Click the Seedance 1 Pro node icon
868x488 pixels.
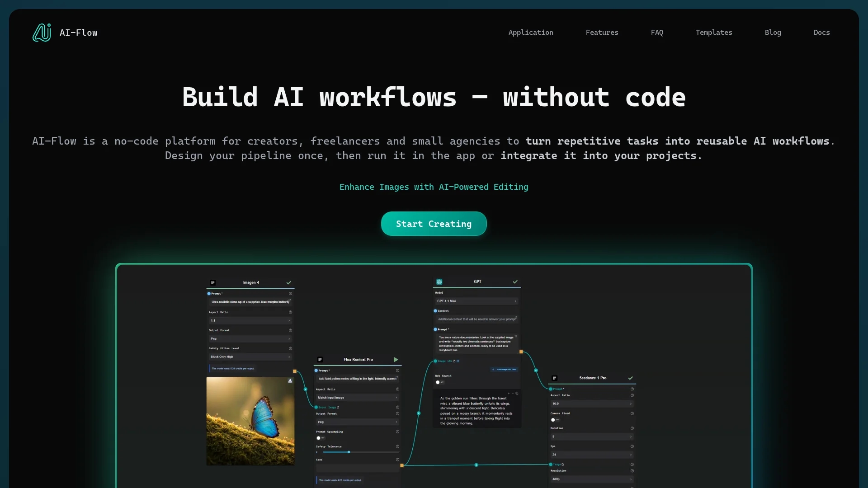click(x=555, y=378)
